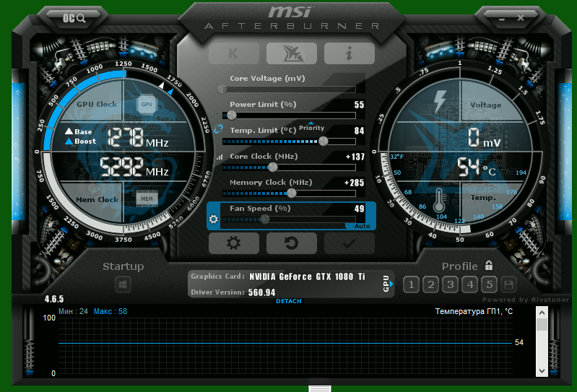Image resolution: width=577 pixels, height=392 pixels.
Task: Click the version number 4.6.5
Action: 54,299
